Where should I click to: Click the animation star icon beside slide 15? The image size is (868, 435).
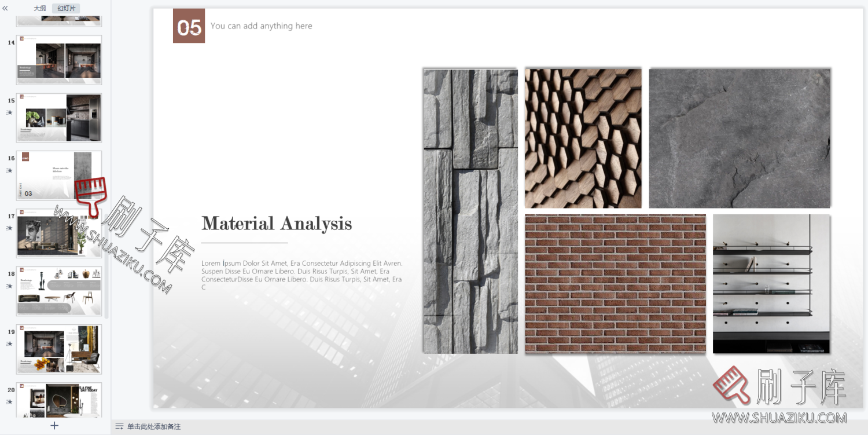[9, 112]
